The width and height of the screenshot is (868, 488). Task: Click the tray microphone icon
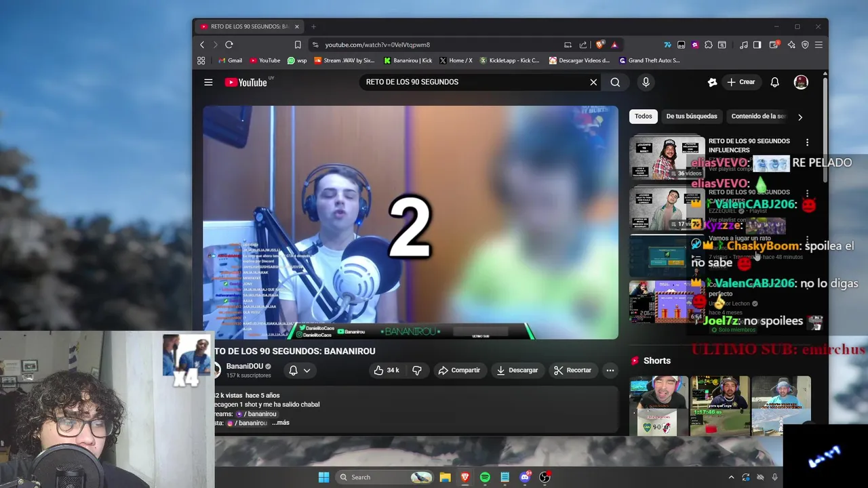[774, 477]
